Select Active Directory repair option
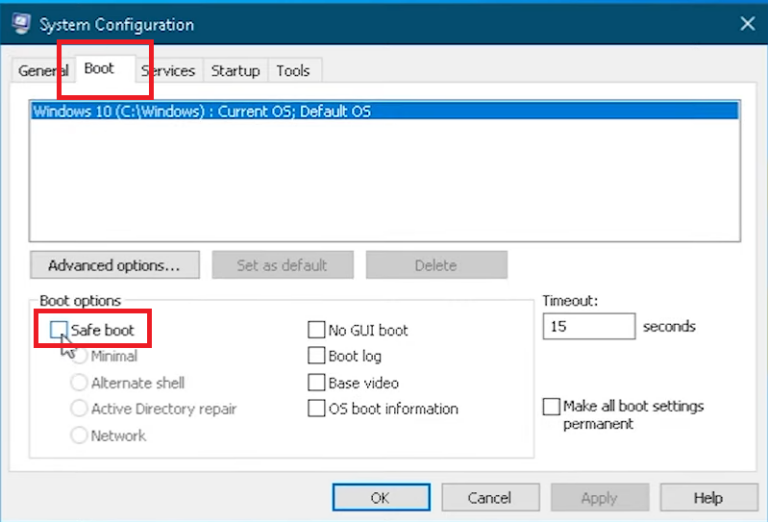 pyautogui.click(x=79, y=408)
